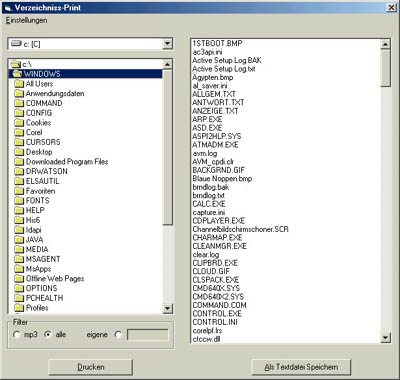Click the Profiles folder label

[37, 308]
